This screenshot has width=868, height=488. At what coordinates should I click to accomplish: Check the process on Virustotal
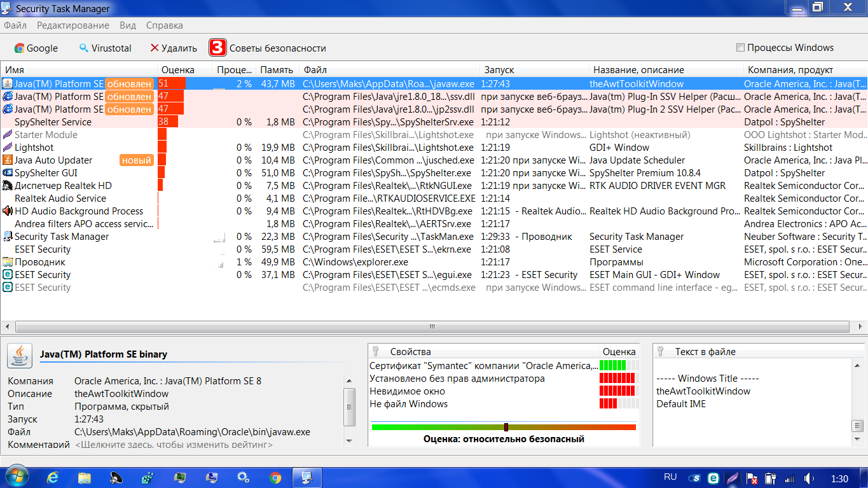pyautogui.click(x=105, y=48)
